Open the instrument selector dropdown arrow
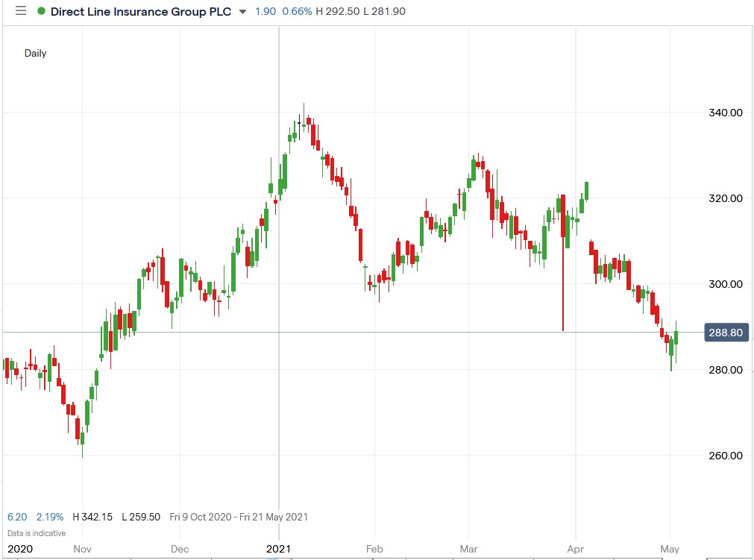 point(242,12)
